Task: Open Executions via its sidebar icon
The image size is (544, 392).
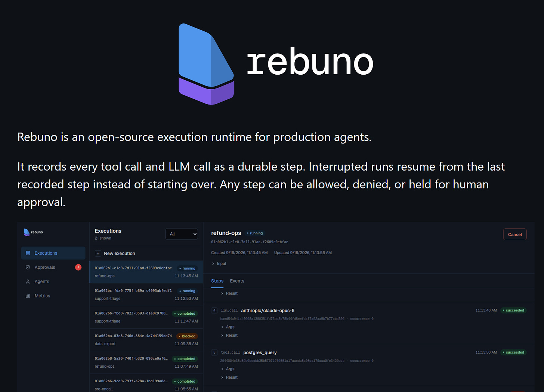Action: click(x=28, y=253)
